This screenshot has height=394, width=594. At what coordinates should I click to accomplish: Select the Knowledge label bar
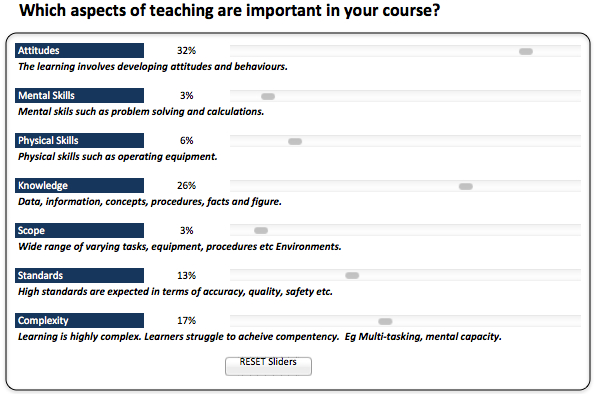pyautogui.click(x=80, y=186)
